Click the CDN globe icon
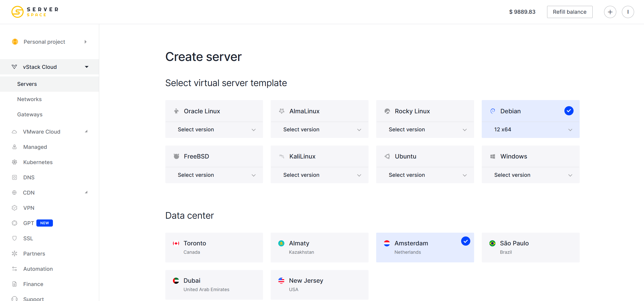Image resolution: width=644 pixels, height=301 pixels. 14,193
